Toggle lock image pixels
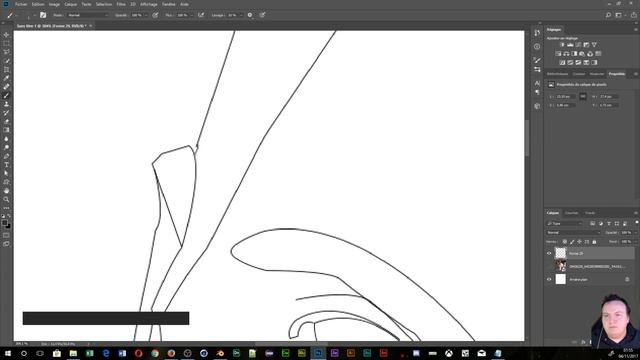 [572, 242]
